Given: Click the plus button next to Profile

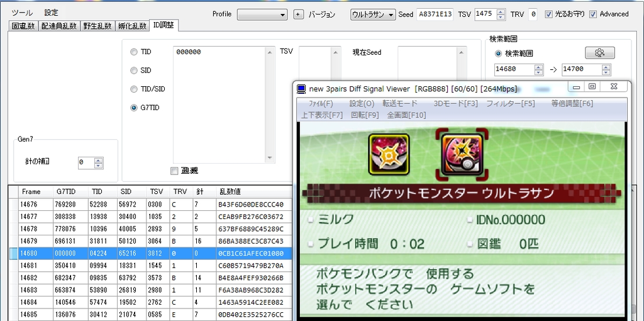Looking at the screenshot, I should pos(299,14).
